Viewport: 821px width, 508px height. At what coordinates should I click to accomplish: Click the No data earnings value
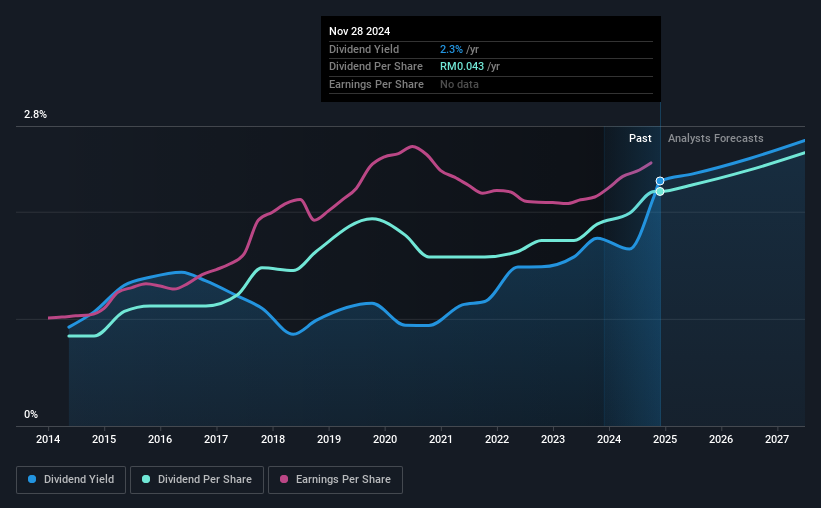point(459,84)
